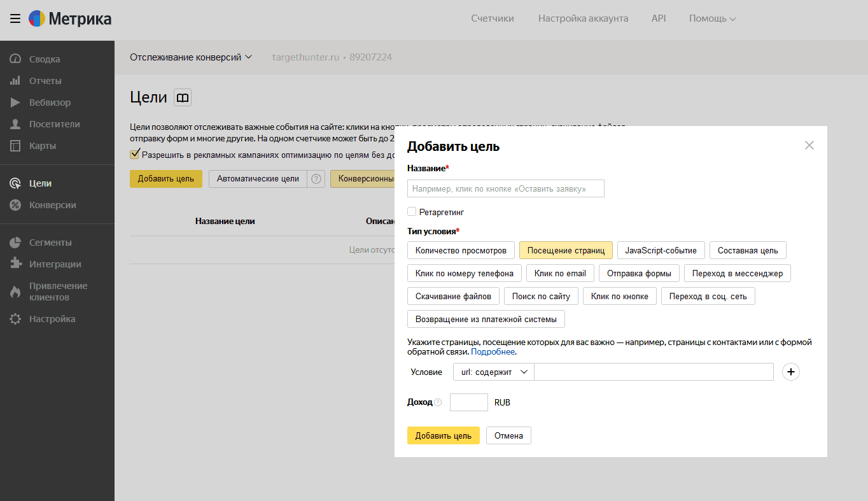Select JavaScript-событие condition type
This screenshot has width=868, height=501.
(661, 250)
